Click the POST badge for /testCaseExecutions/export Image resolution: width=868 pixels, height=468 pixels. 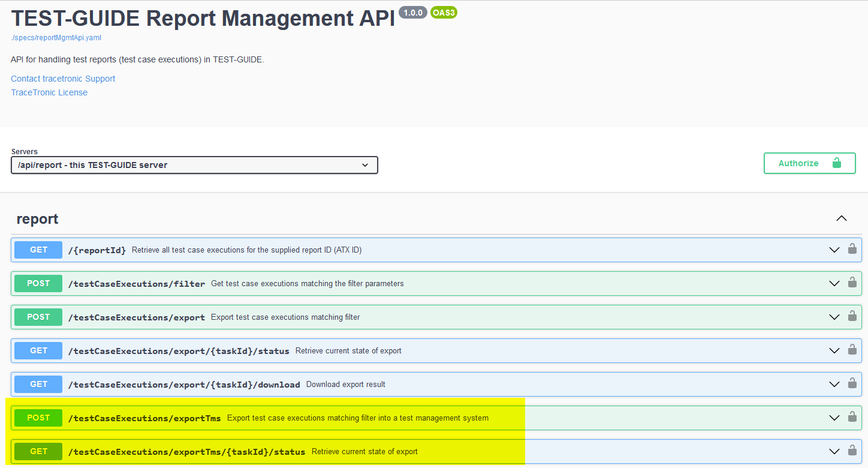38,317
